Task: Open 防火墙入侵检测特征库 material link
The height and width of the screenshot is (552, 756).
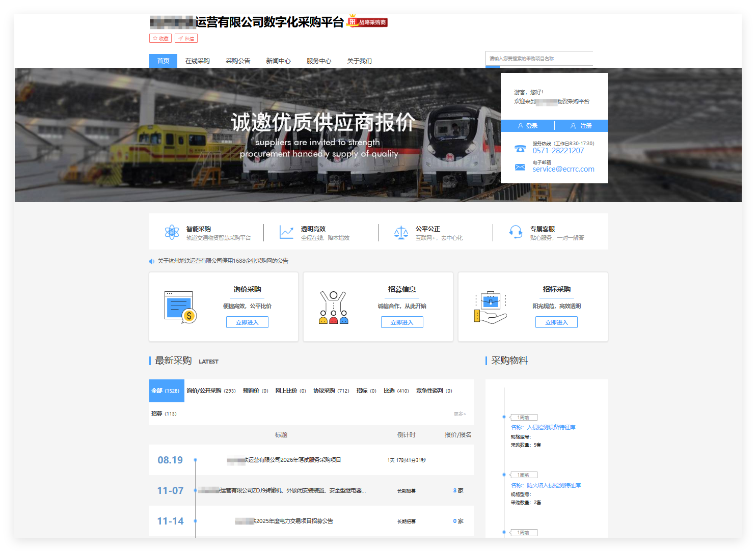Action: point(546,486)
